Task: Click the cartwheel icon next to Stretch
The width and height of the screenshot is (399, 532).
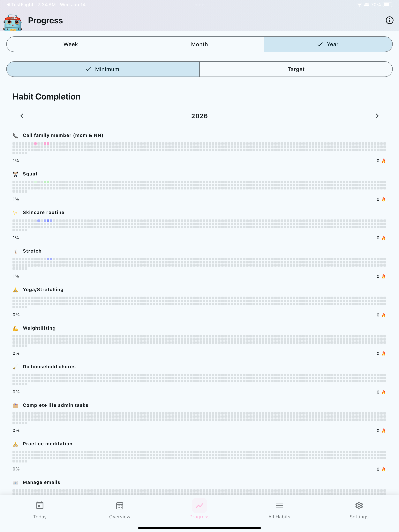Action: (15, 251)
